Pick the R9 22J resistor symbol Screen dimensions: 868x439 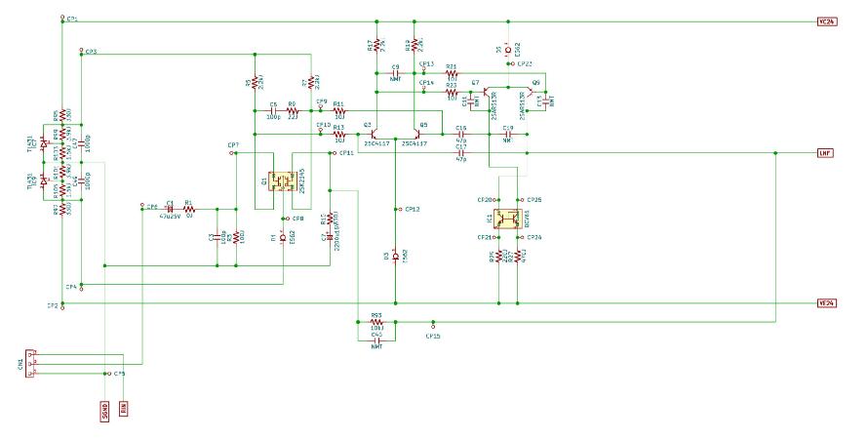pyautogui.click(x=293, y=111)
